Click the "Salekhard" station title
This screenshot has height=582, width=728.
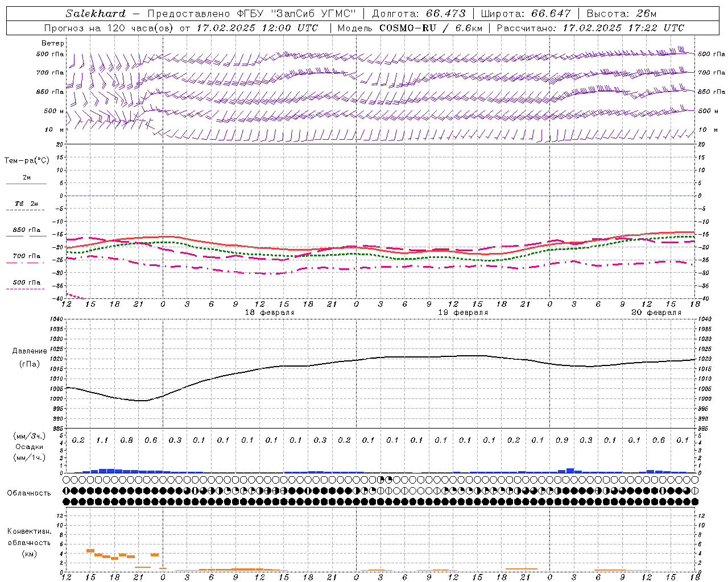96,14
